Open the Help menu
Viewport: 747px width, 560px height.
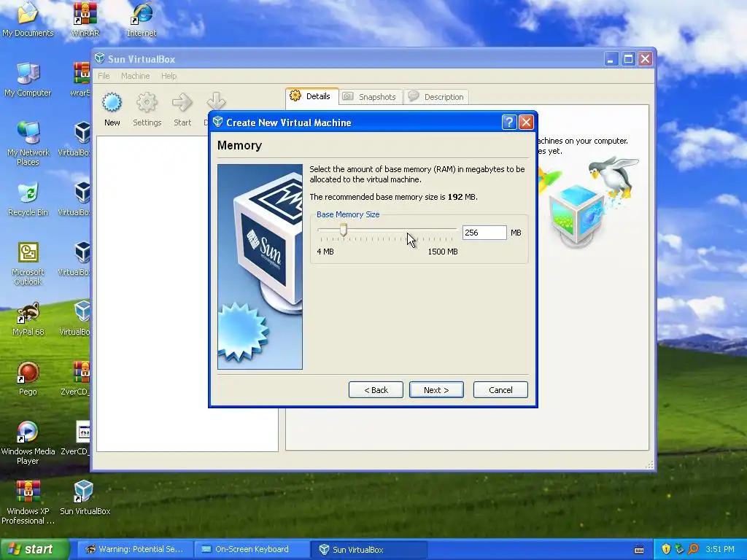[169, 76]
